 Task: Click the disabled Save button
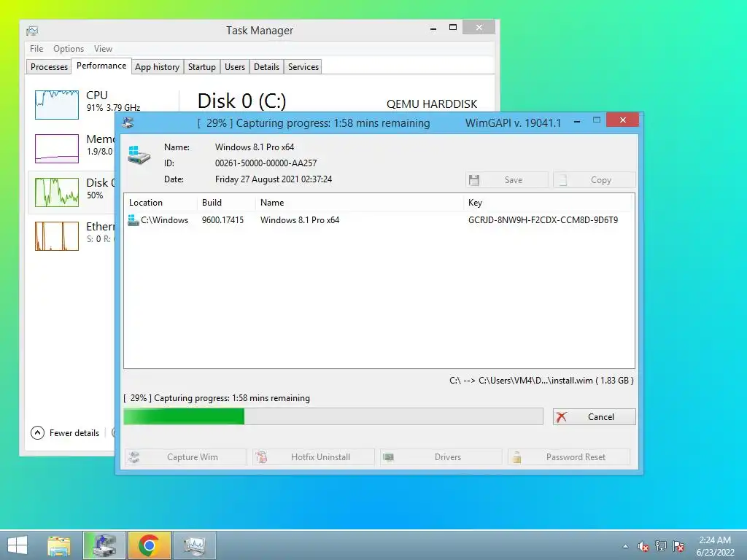pos(507,180)
